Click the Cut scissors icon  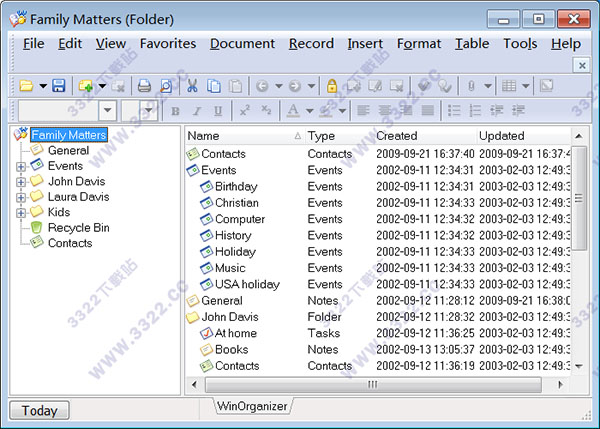tap(192, 86)
